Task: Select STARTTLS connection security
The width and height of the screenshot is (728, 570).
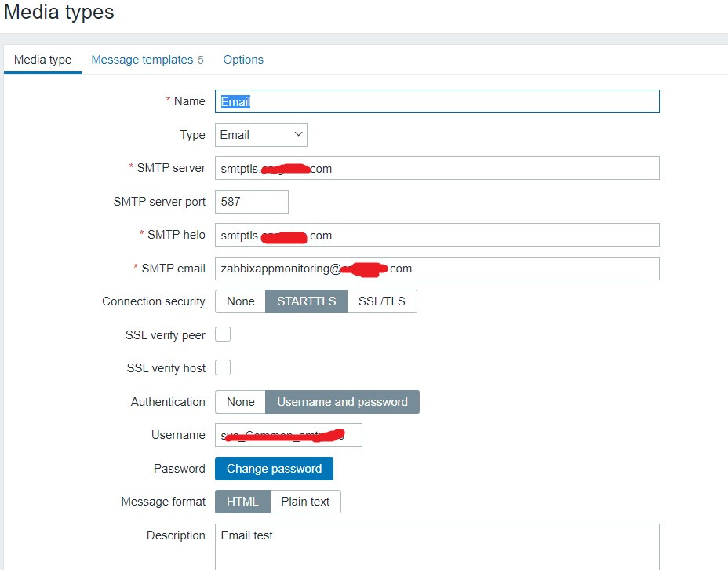Action: click(307, 301)
